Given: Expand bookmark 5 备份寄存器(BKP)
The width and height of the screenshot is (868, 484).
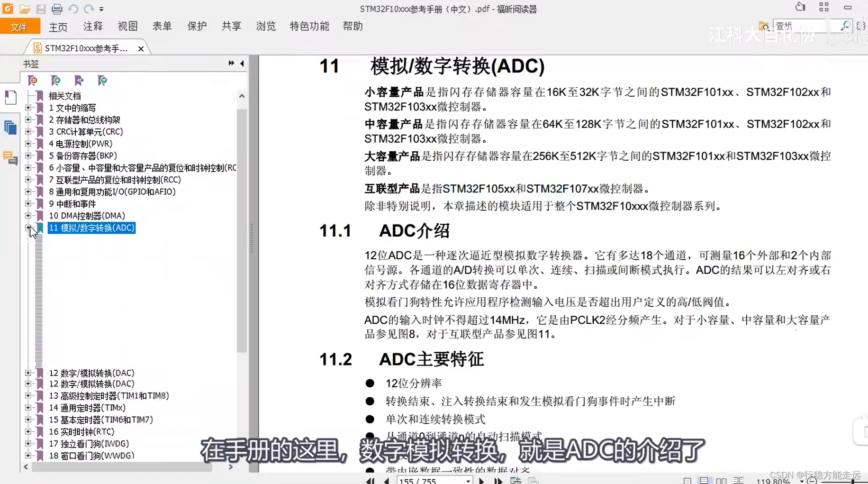Looking at the screenshot, I should point(28,155).
